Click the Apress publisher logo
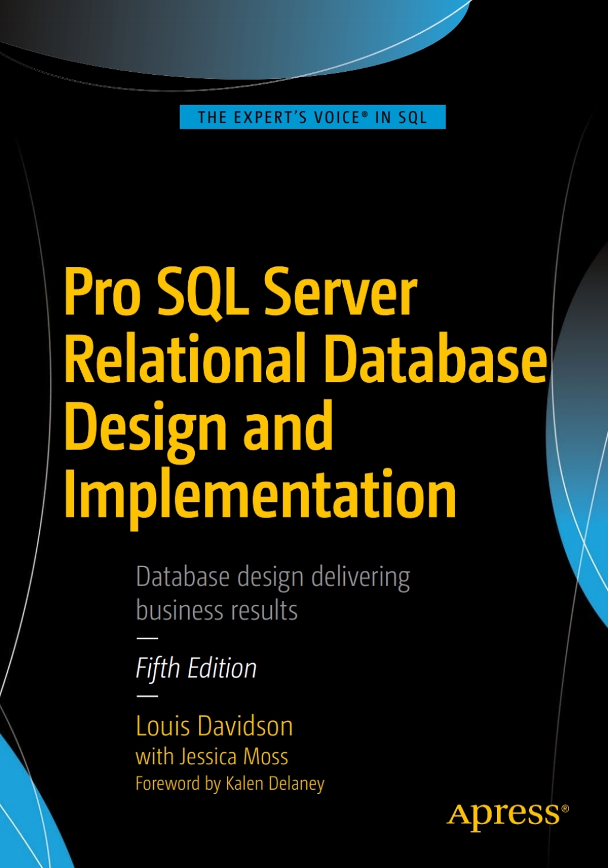The image size is (608, 868). coord(501,813)
